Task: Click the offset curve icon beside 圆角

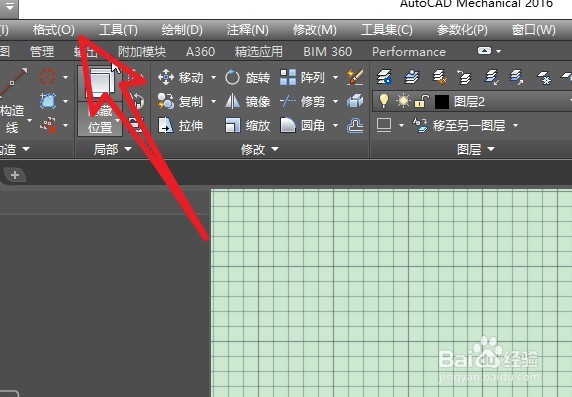Action: pyautogui.click(x=355, y=126)
